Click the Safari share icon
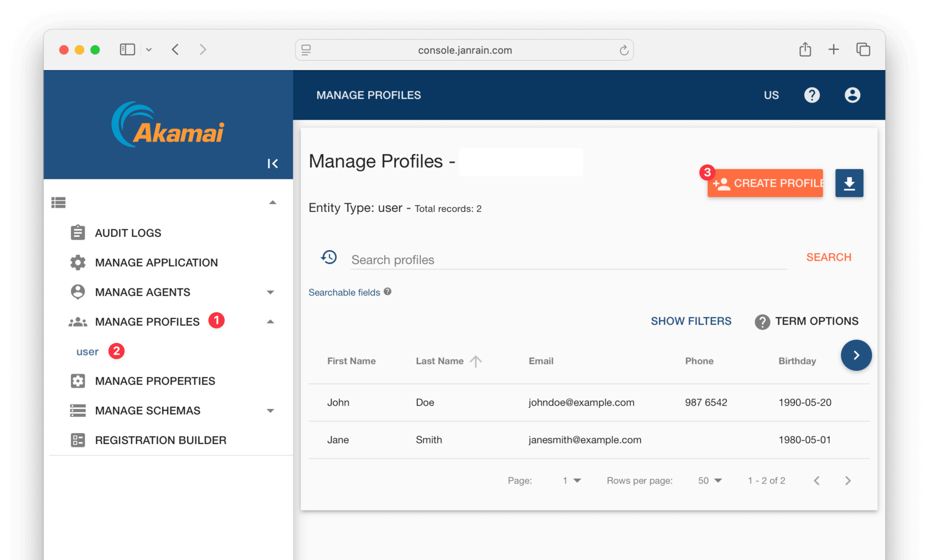The height and width of the screenshot is (560, 929). click(805, 50)
